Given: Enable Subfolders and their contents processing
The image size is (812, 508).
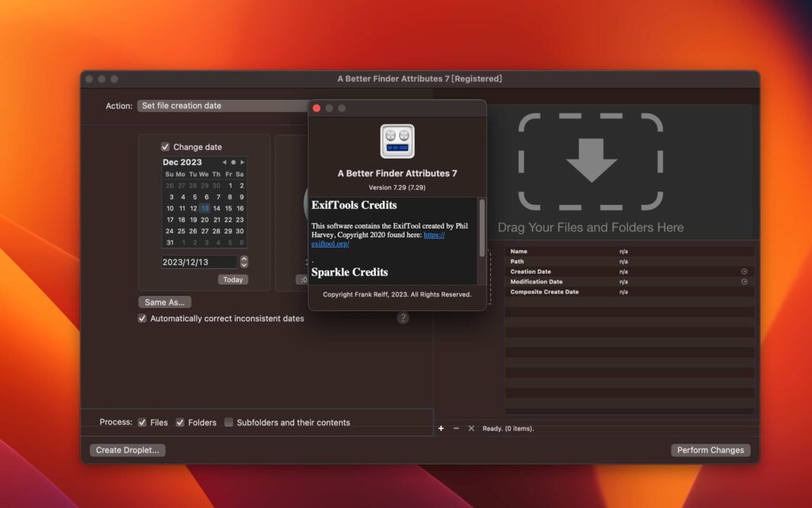Looking at the screenshot, I should (228, 422).
